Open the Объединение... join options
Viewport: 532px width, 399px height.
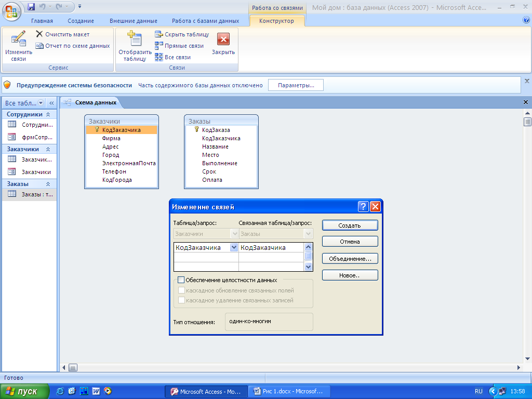350,259
